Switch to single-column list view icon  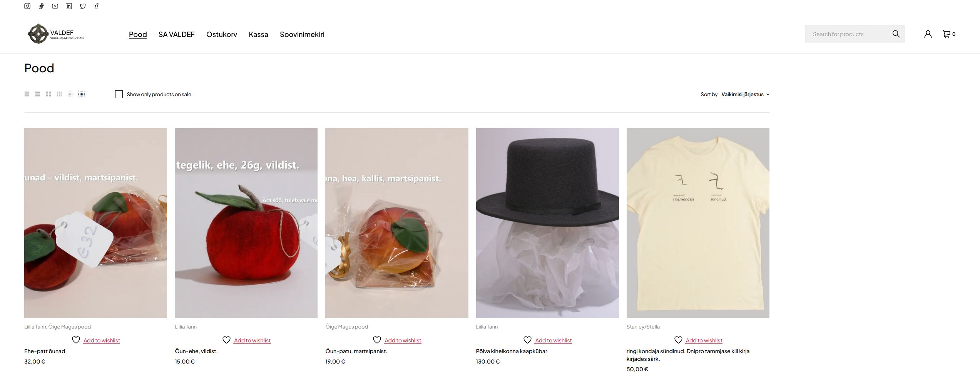pos(27,94)
